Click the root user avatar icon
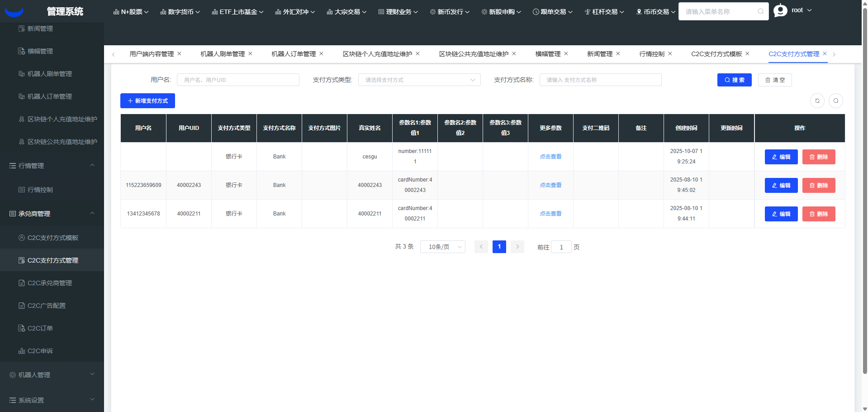Screen dimensions: 868x412 click(780, 10)
